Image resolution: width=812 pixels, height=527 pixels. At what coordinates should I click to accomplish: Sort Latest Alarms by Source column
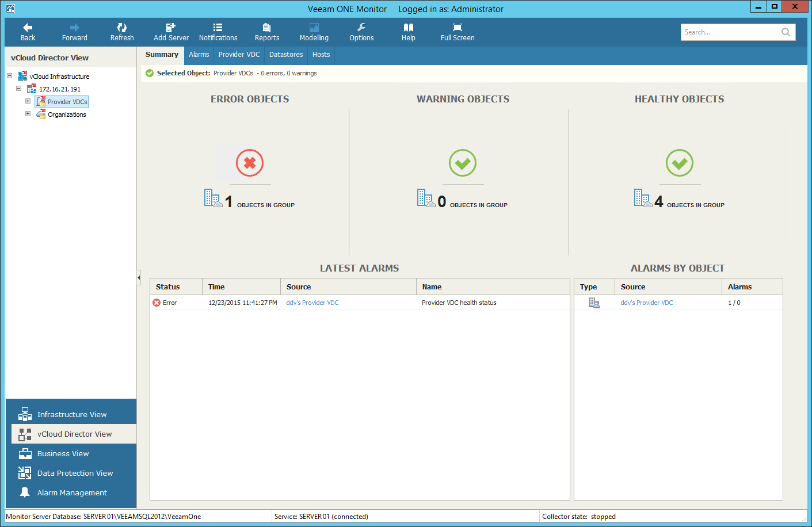coord(348,287)
